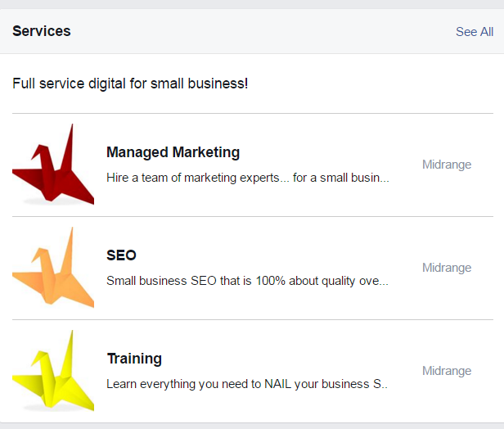Click the Midrange price label for SEO
504x429 pixels.
[447, 268]
